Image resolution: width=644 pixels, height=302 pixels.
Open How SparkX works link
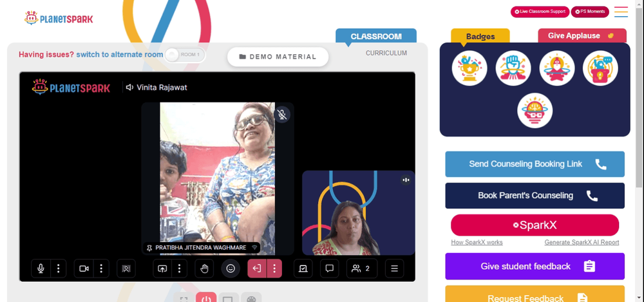point(477,242)
